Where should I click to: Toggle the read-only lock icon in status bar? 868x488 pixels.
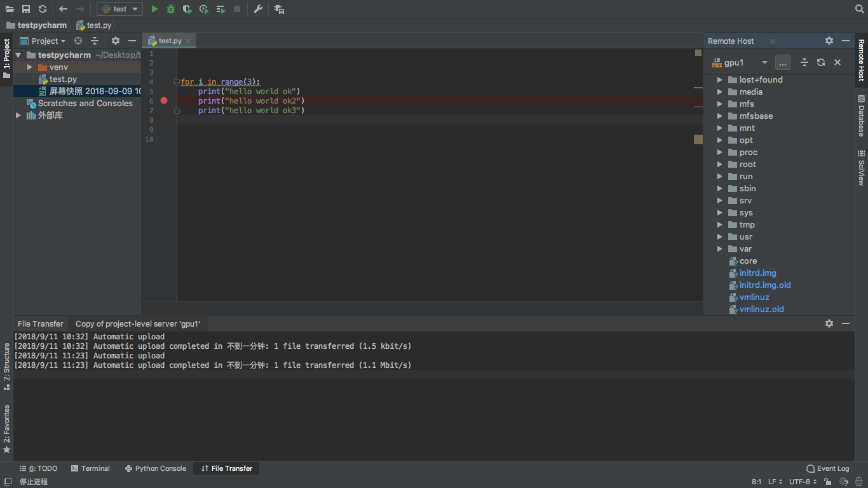(826, 482)
